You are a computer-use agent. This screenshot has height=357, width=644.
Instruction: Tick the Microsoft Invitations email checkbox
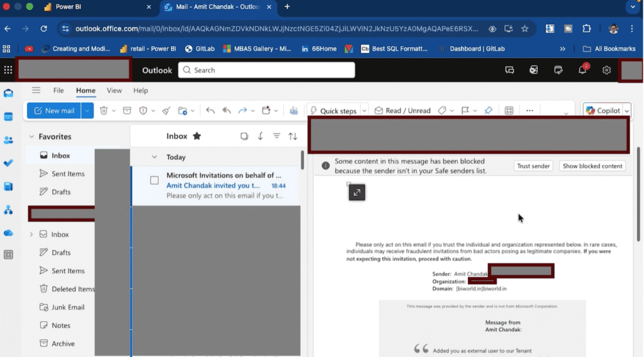click(155, 181)
